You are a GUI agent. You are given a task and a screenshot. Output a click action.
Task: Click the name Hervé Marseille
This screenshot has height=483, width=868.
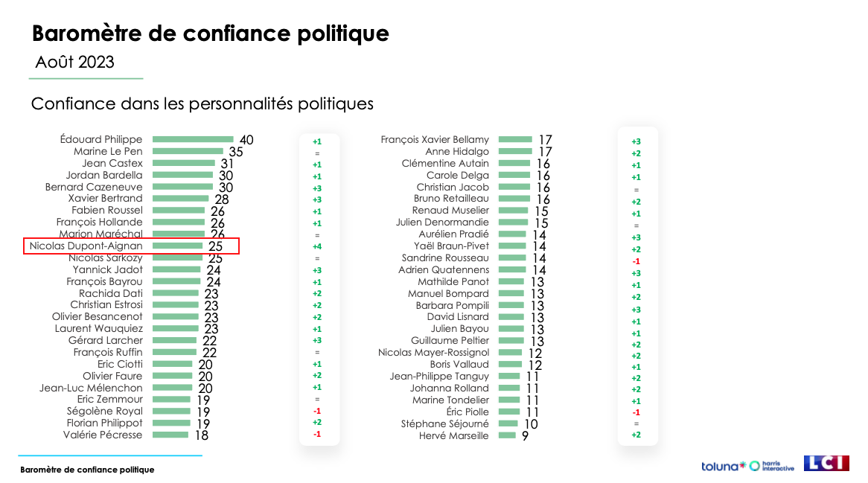tap(454, 435)
